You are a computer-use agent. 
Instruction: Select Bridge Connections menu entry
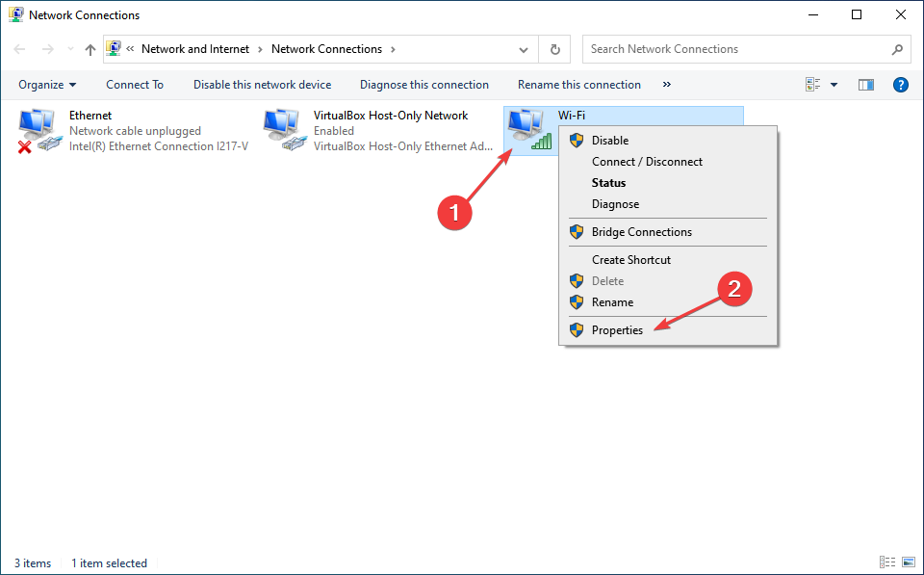tap(668, 232)
